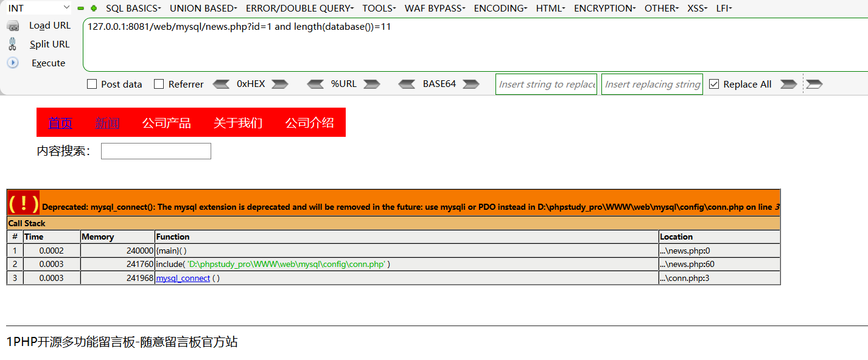Click the Location column header
868x360 pixels.
pyautogui.click(x=719, y=237)
